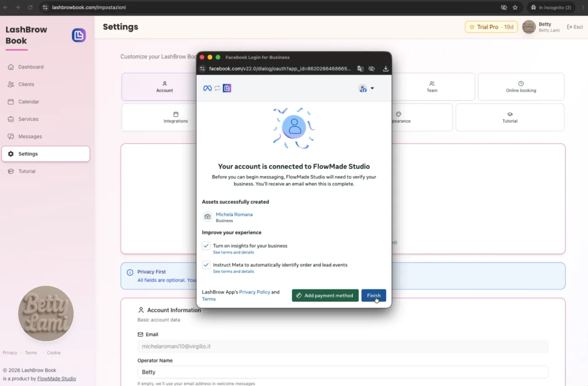This screenshot has width=588, height=386.
Task: Click the main browser address bar URL
Action: tap(89, 8)
